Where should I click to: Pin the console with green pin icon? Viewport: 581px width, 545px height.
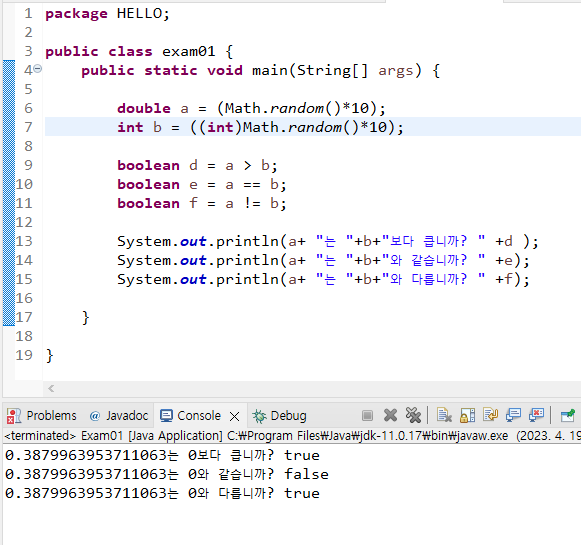coord(567,415)
